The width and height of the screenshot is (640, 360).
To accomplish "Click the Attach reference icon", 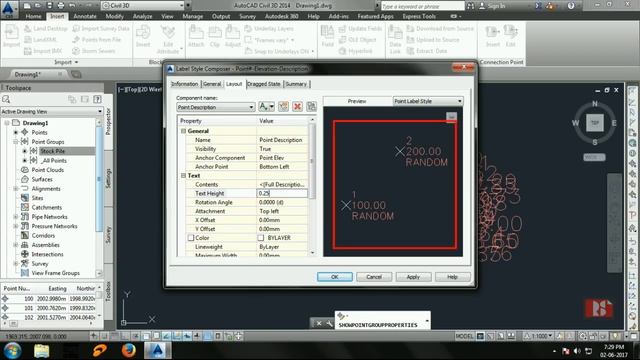I will (196, 32).
